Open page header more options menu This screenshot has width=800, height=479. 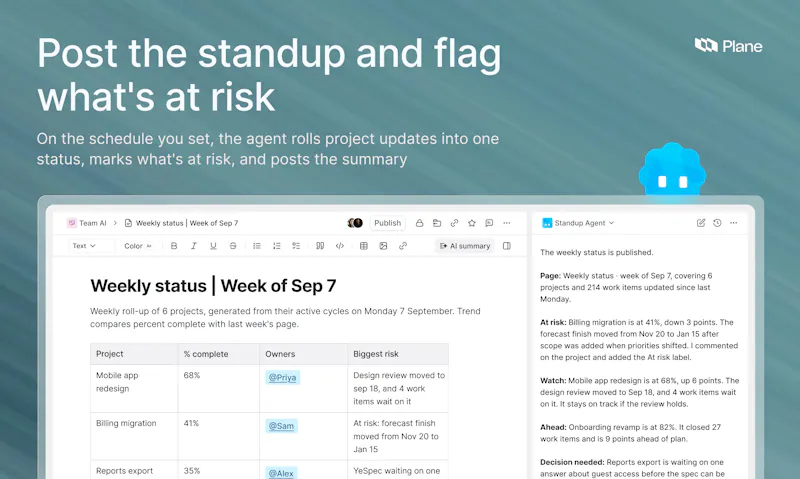pyautogui.click(x=507, y=223)
